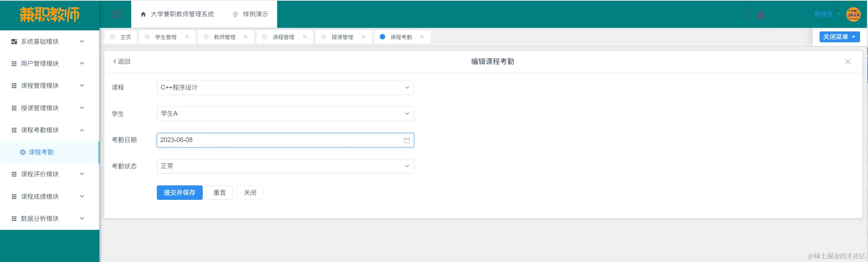
Task: Click the grid icon beside 课程成绩模块
Action: coord(14,197)
